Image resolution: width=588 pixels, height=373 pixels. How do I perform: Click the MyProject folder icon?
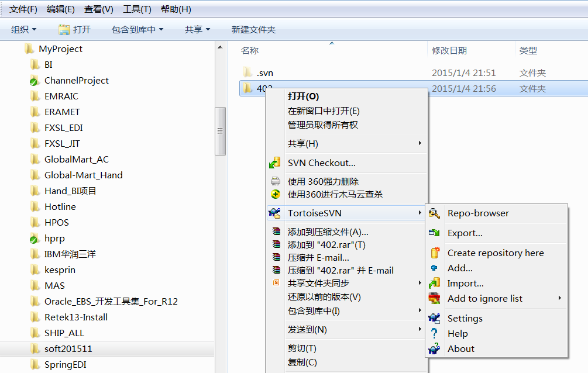[29, 49]
